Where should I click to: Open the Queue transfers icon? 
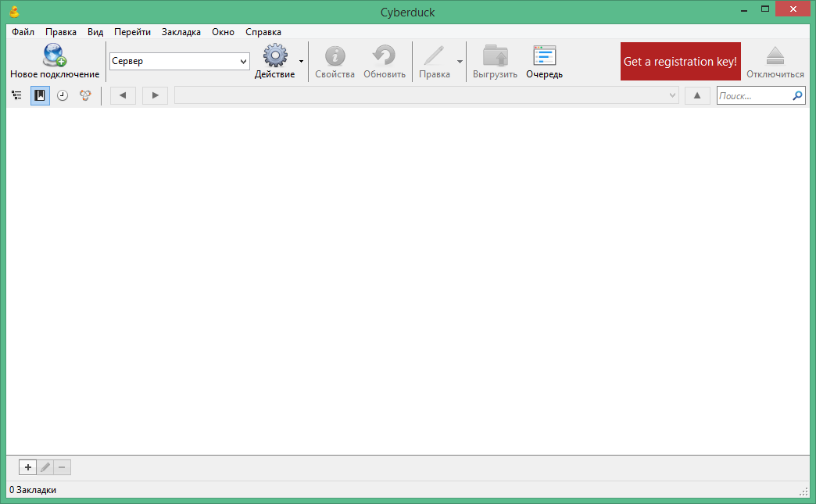pos(544,55)
